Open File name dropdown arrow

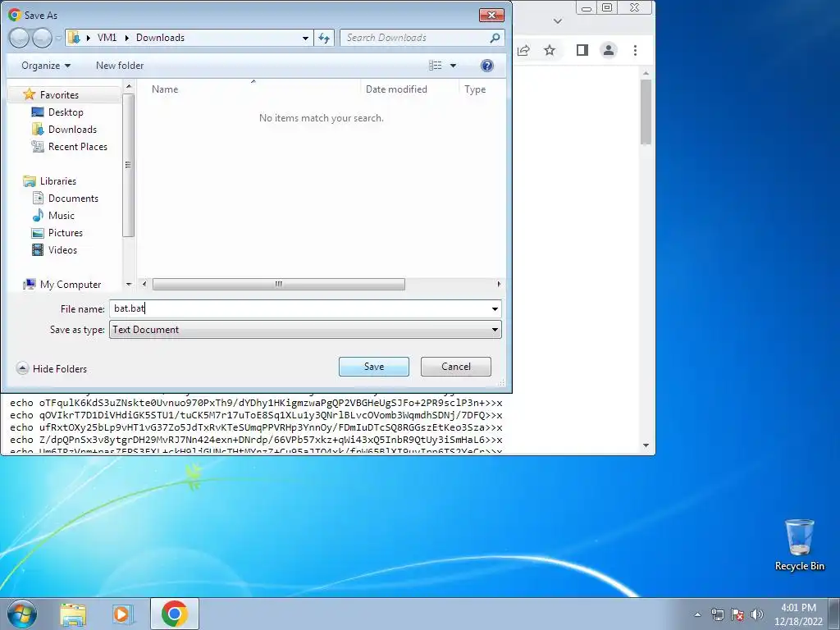[x=495, y=309]
